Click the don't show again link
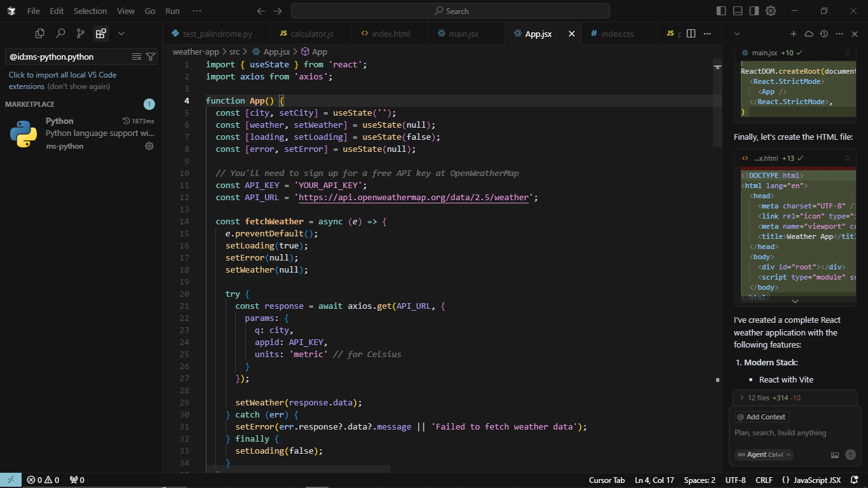Image resolution: width=868 pixels, height=488 pixels. (x=79, y=86)
